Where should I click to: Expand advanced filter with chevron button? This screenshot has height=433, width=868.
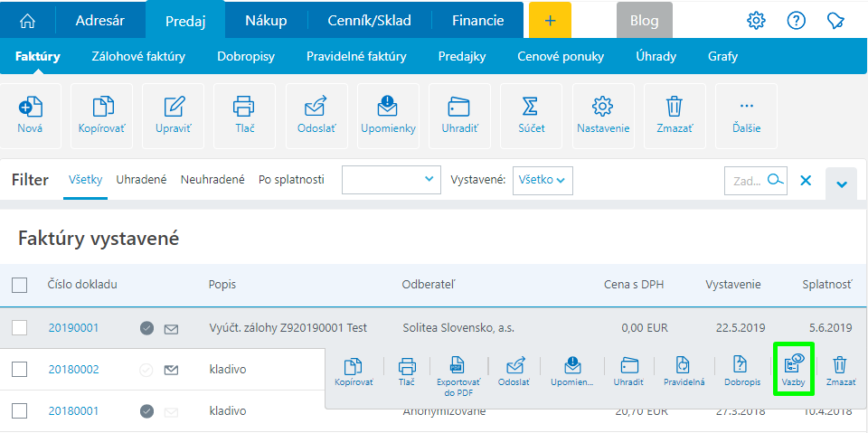click(x=841, y=184)
